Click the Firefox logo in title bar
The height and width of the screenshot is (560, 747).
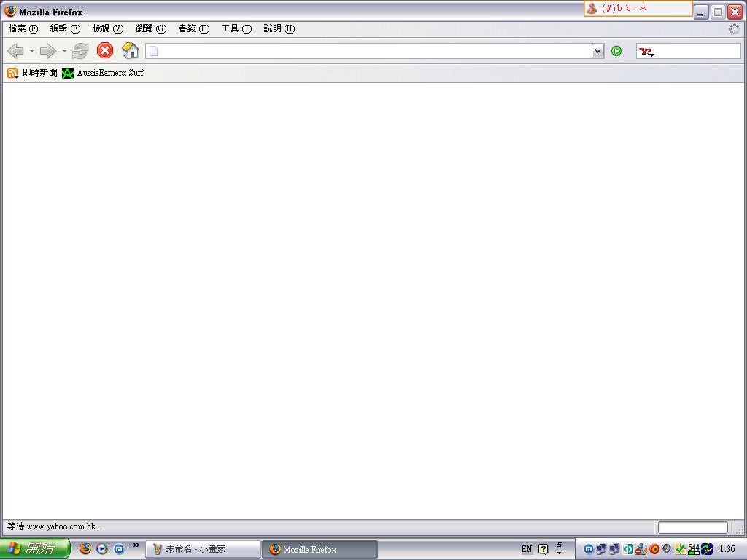[10, 12]
